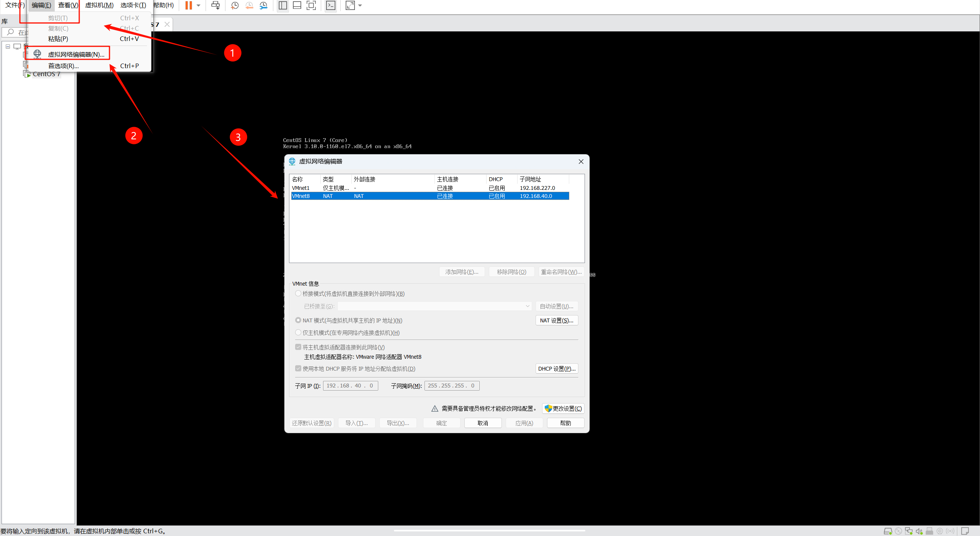Open the bridged-to adapter combo box
Image resolution: width=980 pixels, height=536 pixels.
click(434, 306)
